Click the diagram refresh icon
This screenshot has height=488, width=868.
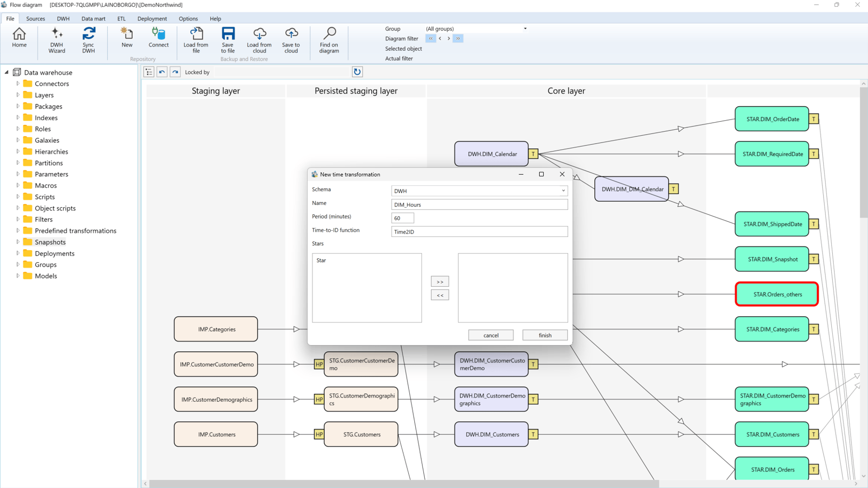point(357,72)
